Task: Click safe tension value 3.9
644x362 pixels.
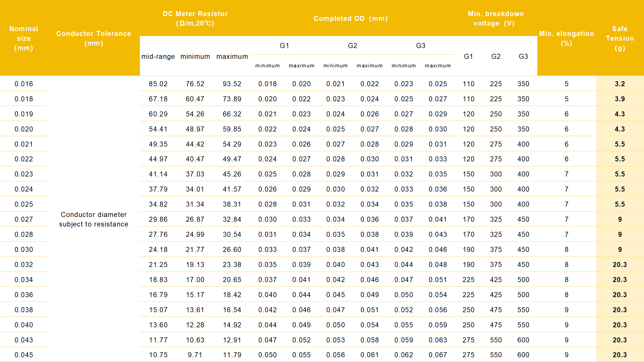Action: pos(620,99)
